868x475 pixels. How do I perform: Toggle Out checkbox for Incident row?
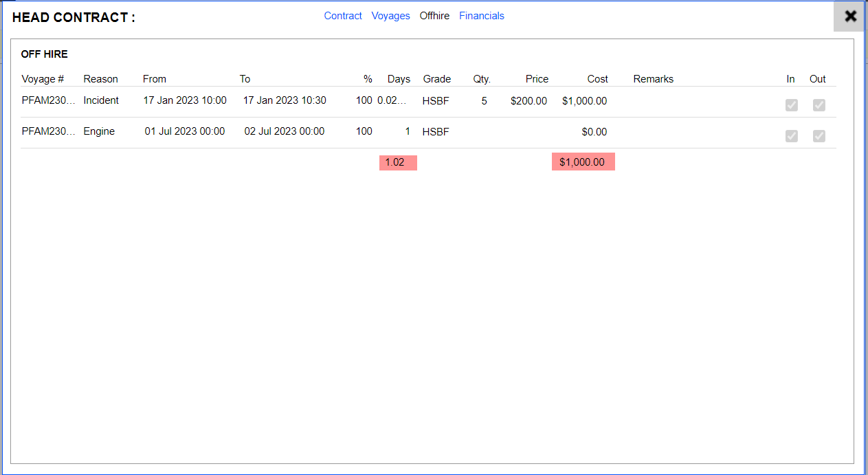pyautogui.click(x=819, y=105)
